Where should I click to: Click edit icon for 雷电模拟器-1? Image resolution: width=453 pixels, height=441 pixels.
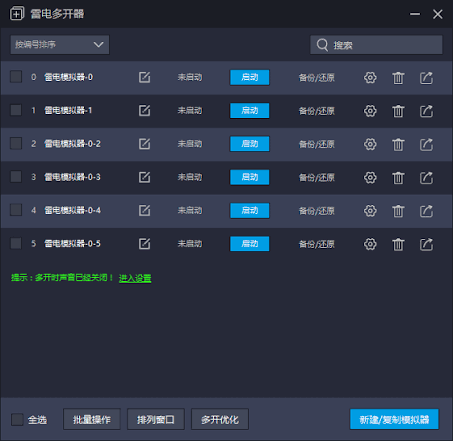coord(144,111)
